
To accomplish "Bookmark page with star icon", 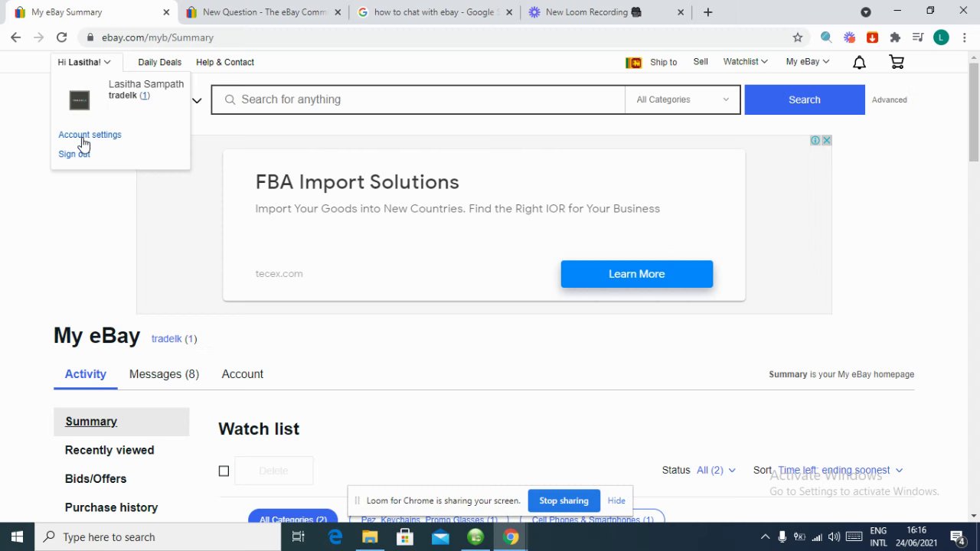I will coord(798,37).
